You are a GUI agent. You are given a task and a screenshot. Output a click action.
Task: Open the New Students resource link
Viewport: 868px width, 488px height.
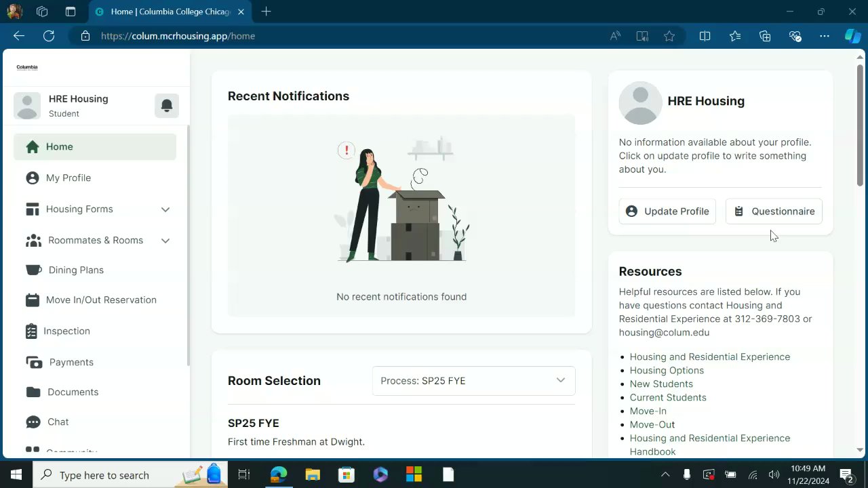pyautogui.click(x=661, y=384)
